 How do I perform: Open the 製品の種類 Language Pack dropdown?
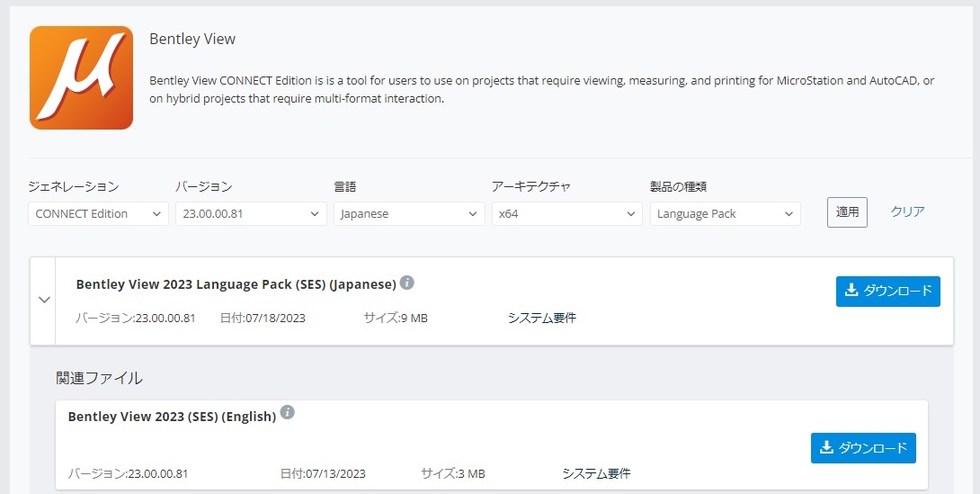725,214
